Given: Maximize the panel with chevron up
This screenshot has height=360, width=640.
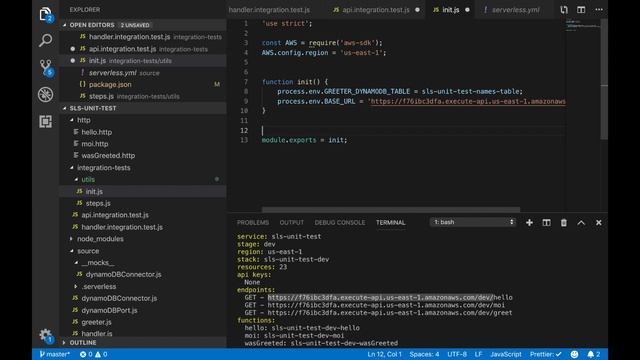Looking at the screenshot, I should tap(581, 222).
